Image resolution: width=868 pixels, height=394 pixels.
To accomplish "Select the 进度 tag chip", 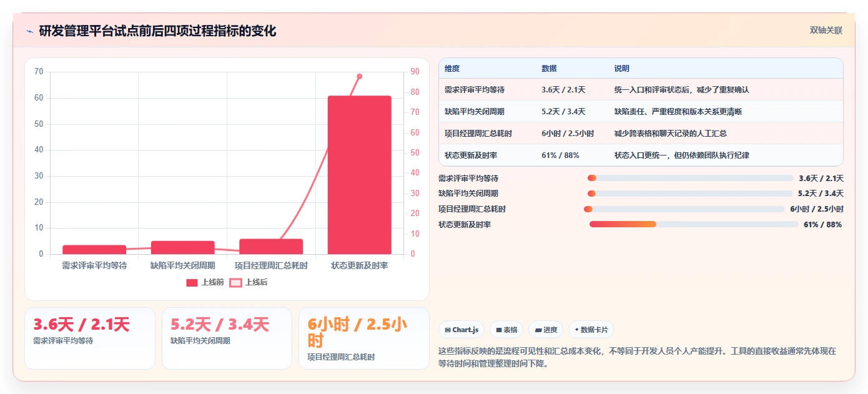I will coord(546,330).
